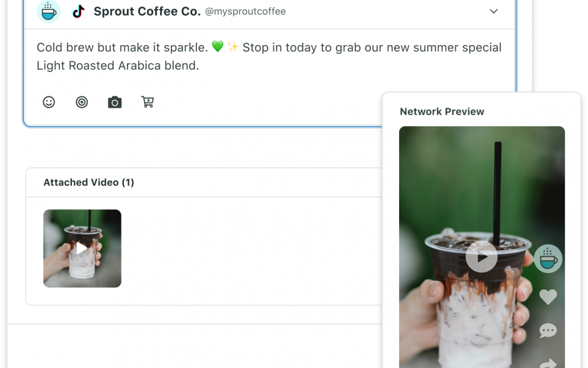This screenshot has width=588, height=368.
Task: Click the sparkles emoji in caption
Action: (233, 47)
